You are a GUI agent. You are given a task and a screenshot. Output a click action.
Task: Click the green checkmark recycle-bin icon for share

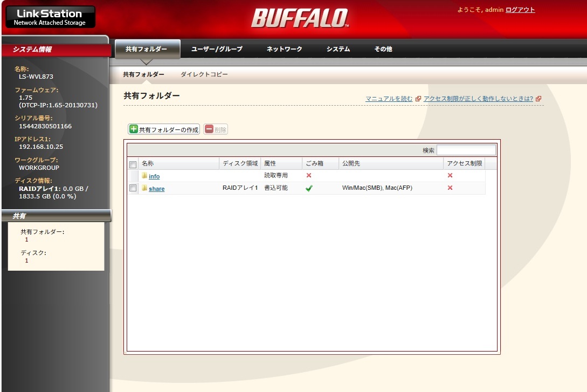[x=309, y=188]
